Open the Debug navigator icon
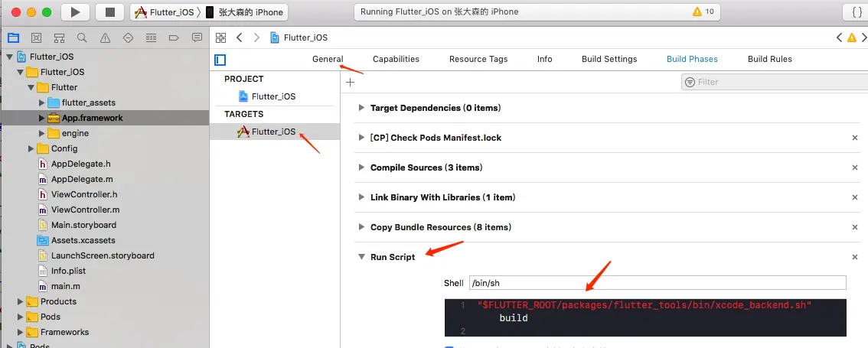Image resolution: width=868 pixels, height=348 pixels. 151,37
